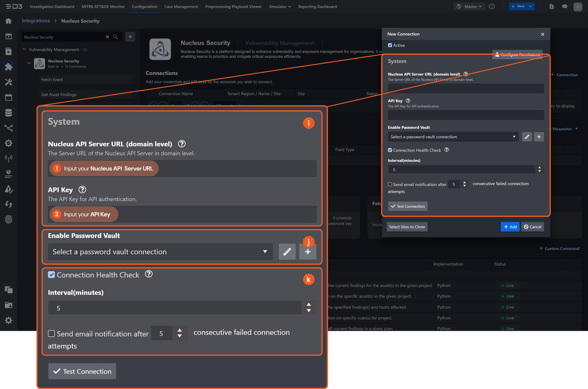Click the plus icon next to password vault

coord(539,137)
